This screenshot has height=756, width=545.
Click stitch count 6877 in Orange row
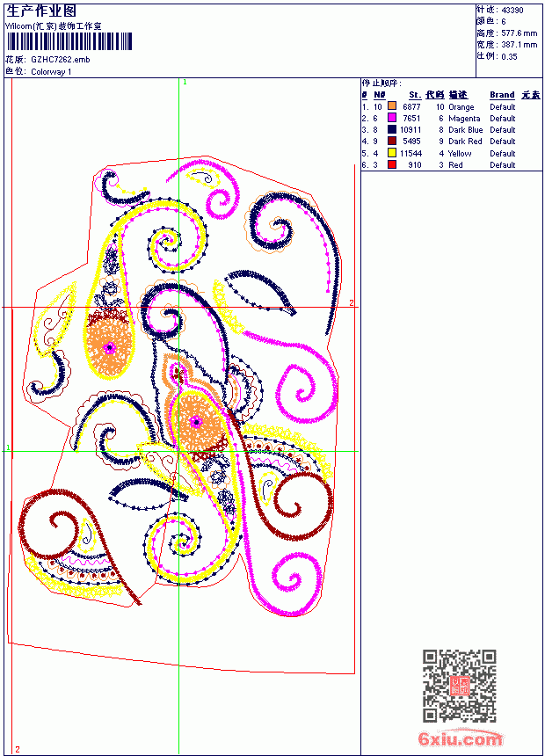pyautogui.click(x=412, y=107)
